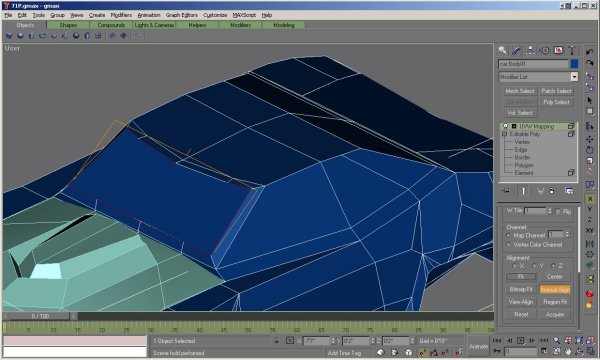The height and width of the screenshot is (360, 600).
Task: Increase the Map Channel spinner value
Action: pyautogui.click(x=567, y=232)
